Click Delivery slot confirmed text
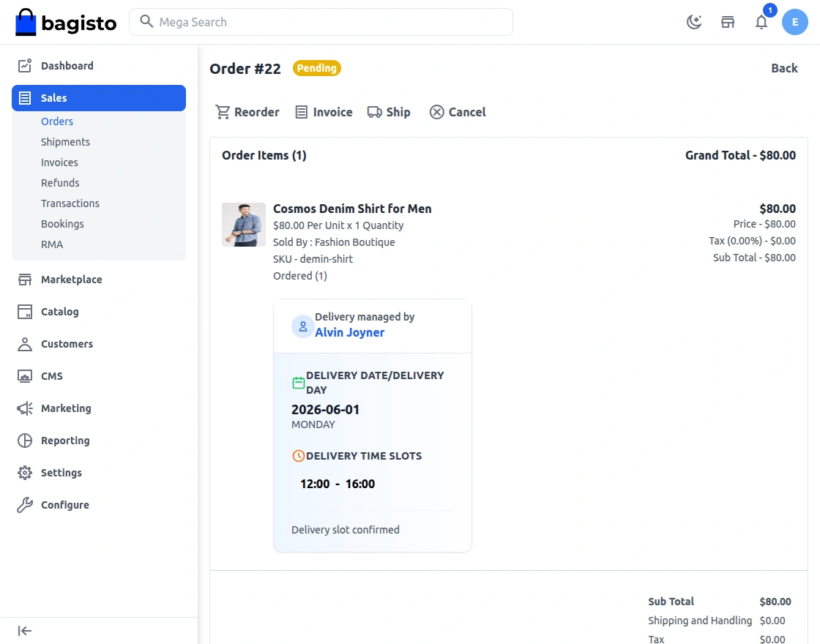The width and height of the screenshot is (820, 644). [x=345, y=530]
